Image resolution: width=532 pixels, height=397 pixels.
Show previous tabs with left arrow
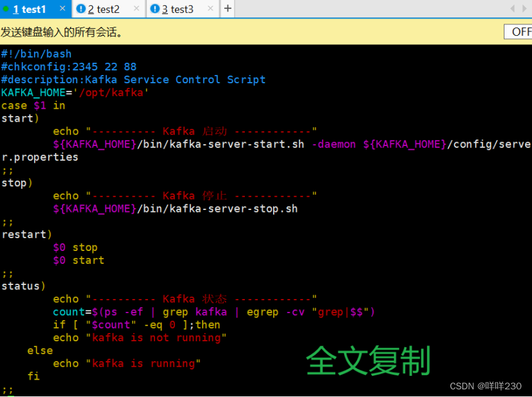[513, 8]
